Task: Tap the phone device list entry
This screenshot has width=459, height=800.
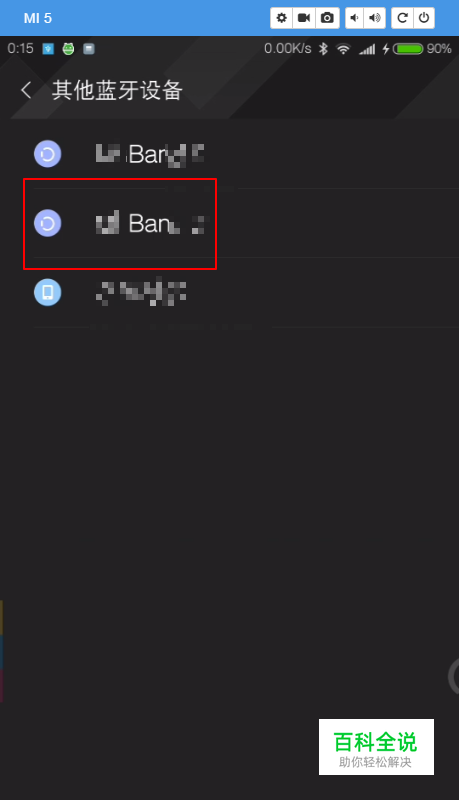Action: pos(247,293)
